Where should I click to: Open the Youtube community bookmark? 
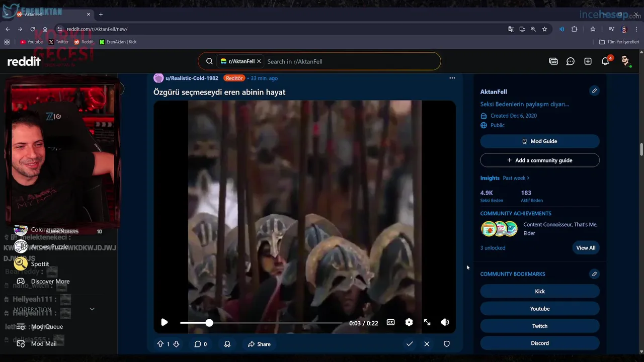tap(540, 309)
